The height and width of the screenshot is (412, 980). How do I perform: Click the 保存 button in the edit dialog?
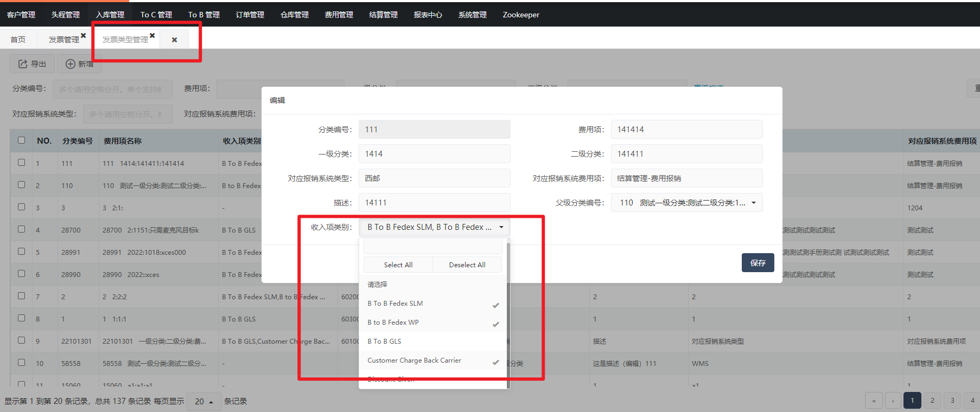[758, 263]
